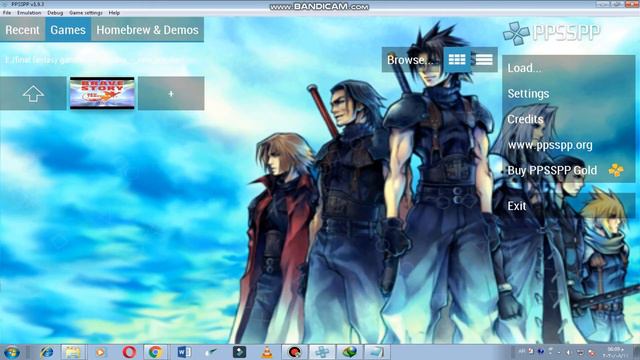Open File Explorer from taskbar

[x=73, y=352]
